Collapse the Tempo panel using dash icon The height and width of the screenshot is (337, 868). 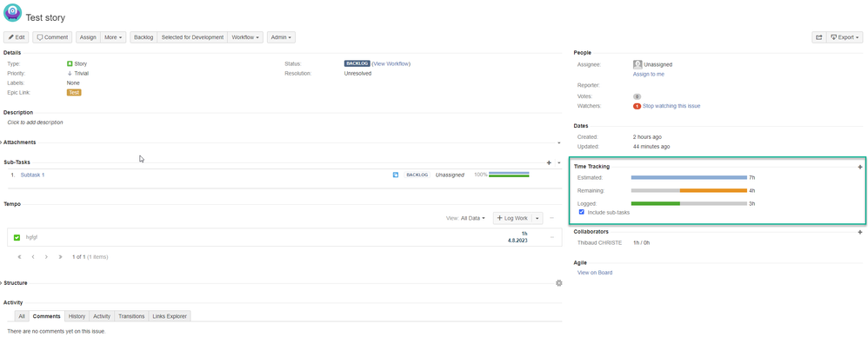pos(552,218)
